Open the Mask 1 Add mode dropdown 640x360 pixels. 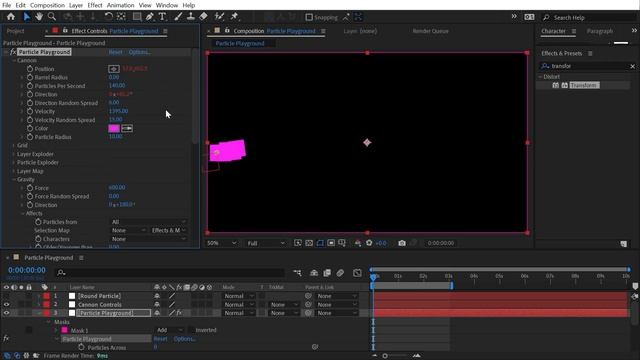pos(169,330)
